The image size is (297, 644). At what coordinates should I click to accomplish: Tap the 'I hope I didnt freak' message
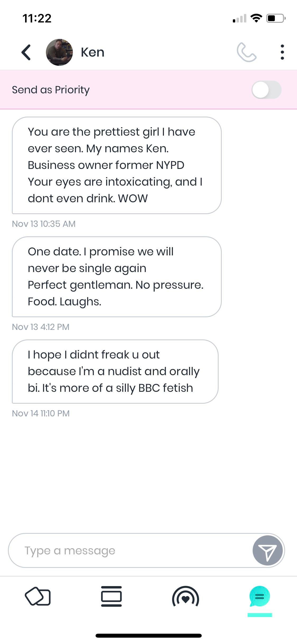click(x=115, y=371)
